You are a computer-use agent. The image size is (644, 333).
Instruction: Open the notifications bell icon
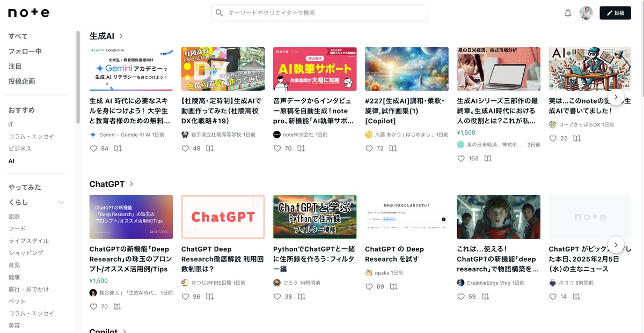pos(568,13)
